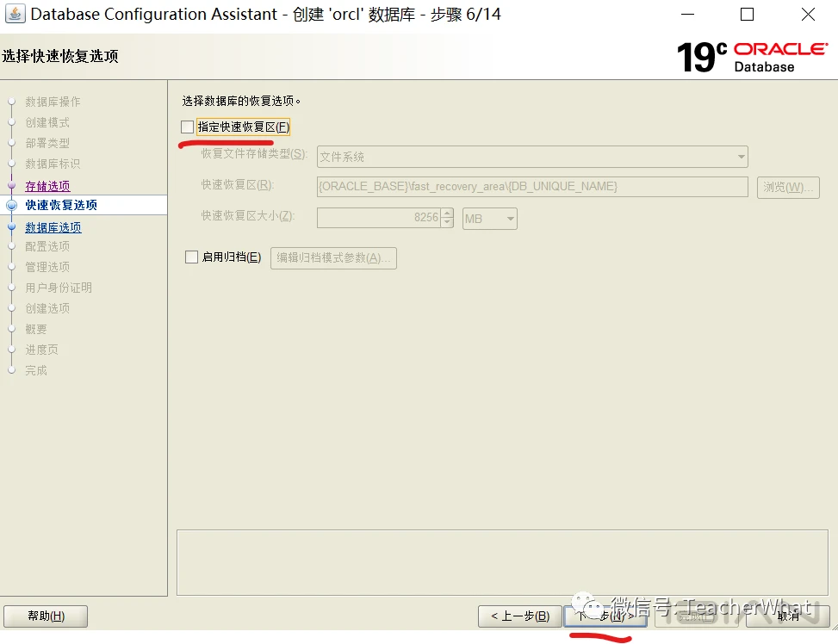Select the 管理选项 step

[47, 267]
